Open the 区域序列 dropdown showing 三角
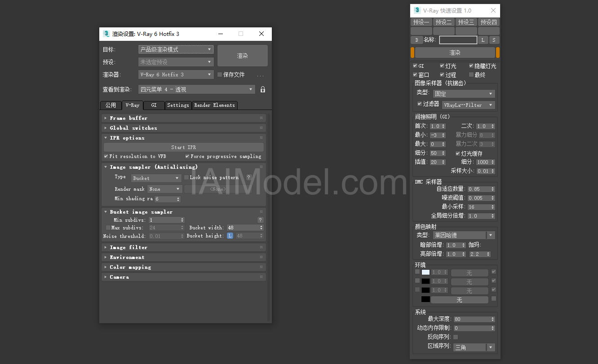This screenshot has height=364, width=598. point(474,347)
